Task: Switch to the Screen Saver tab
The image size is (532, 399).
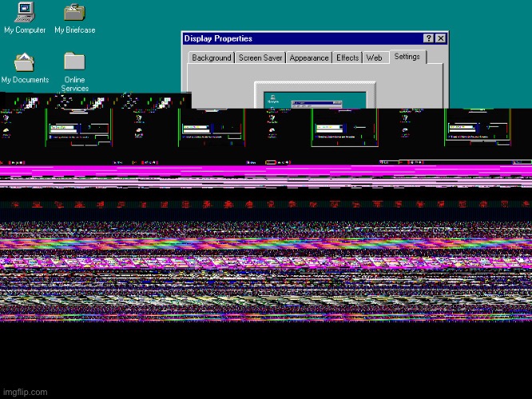Action: [x=260, y=57]
